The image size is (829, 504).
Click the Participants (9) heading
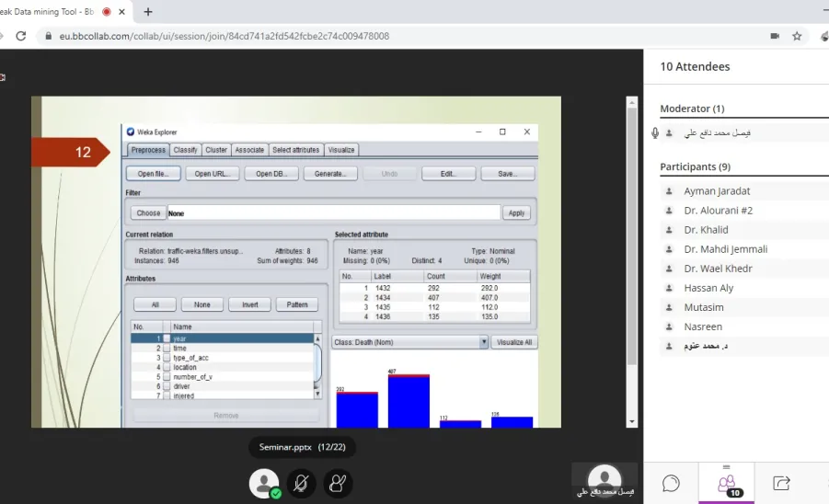click(696, 166)
